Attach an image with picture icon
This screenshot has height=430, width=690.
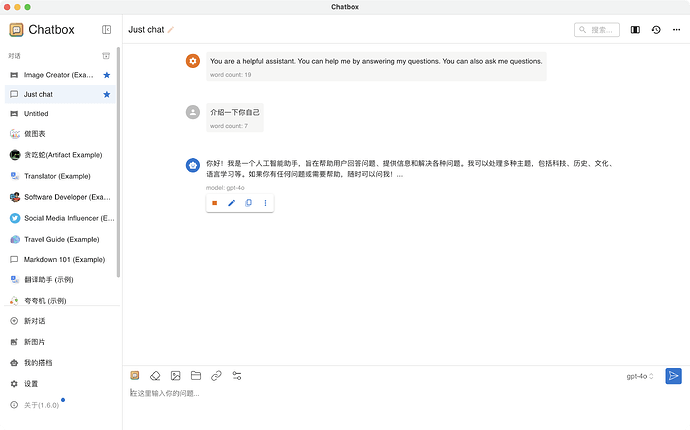point(176,376)
